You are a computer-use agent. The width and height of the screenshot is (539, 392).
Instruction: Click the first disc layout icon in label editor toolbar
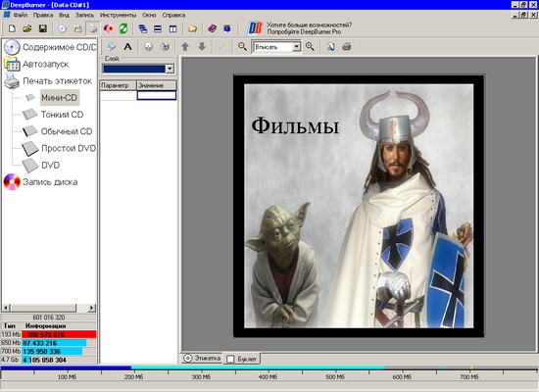point(149,46)
